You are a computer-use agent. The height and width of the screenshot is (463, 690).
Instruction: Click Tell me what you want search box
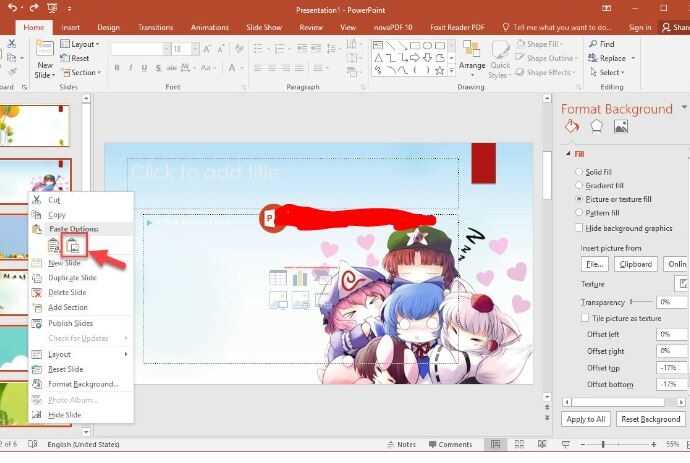tap(557, 27)
